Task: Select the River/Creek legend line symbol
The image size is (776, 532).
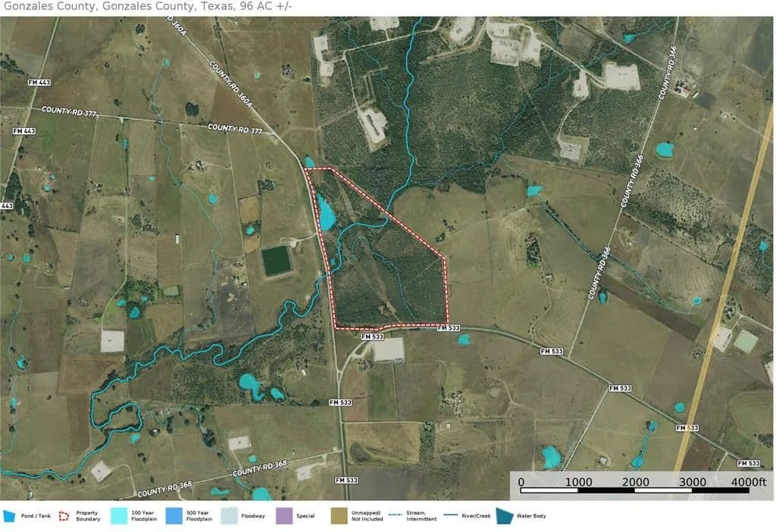Action: (450, 516)
